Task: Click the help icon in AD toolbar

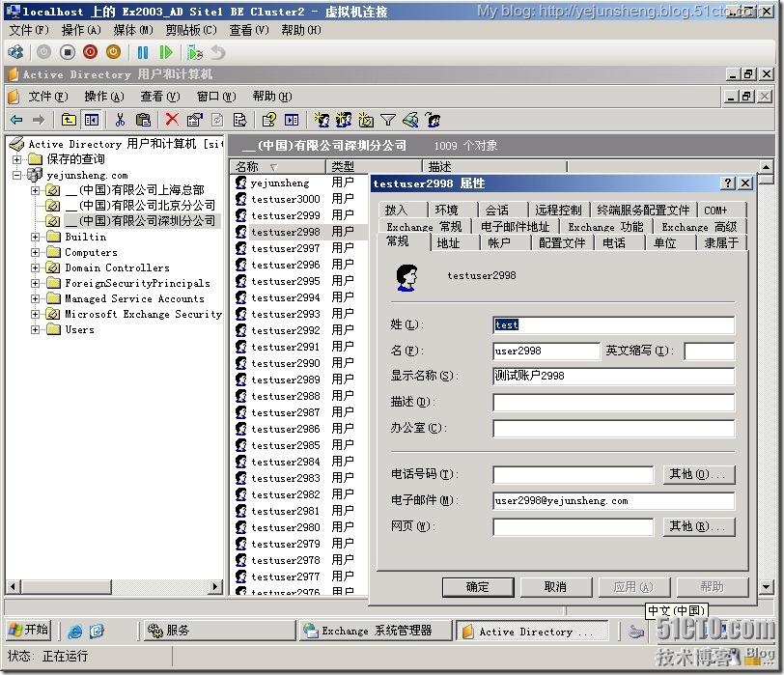Action: 269,120
